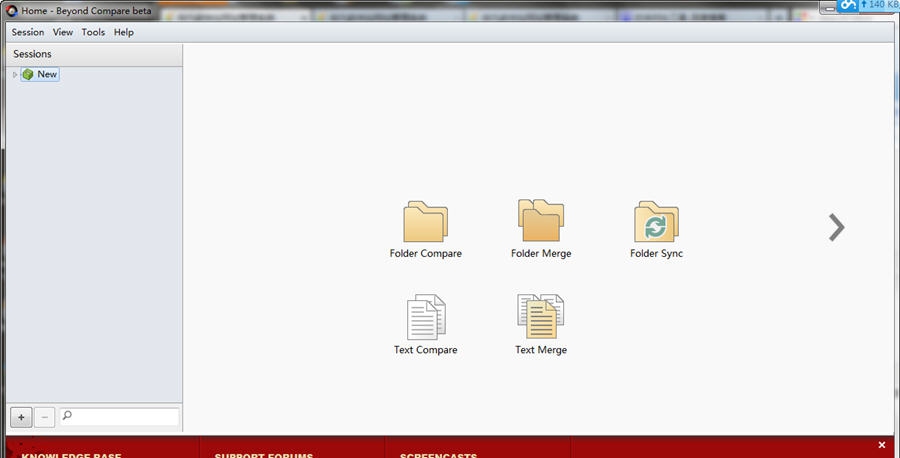Screen dimensions: 900x458
Task: Click the Sessions panel header
Action: (x=94, y=54)
